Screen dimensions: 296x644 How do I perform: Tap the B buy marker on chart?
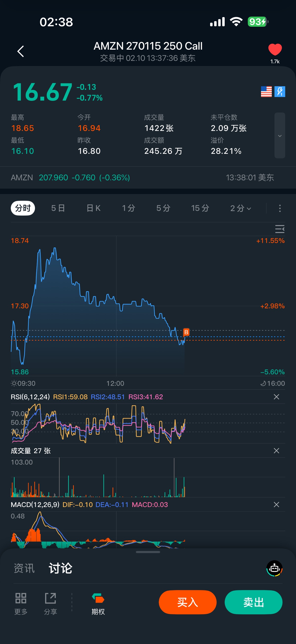[x=186, y=332]
